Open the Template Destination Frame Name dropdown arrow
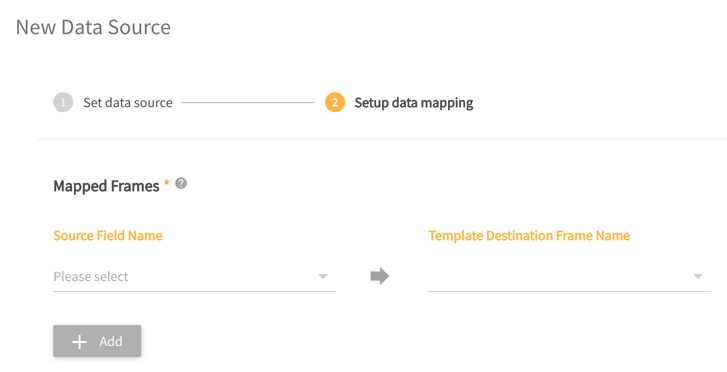 tap(698, 276)
